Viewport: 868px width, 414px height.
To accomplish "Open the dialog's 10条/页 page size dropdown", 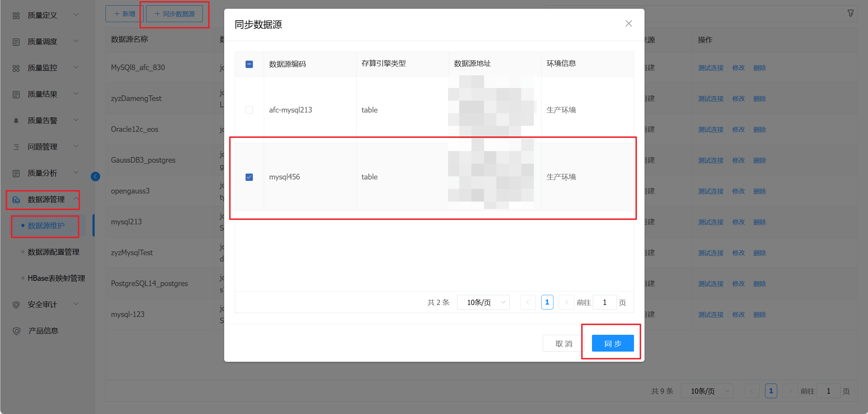I will [x=483, y=302].
